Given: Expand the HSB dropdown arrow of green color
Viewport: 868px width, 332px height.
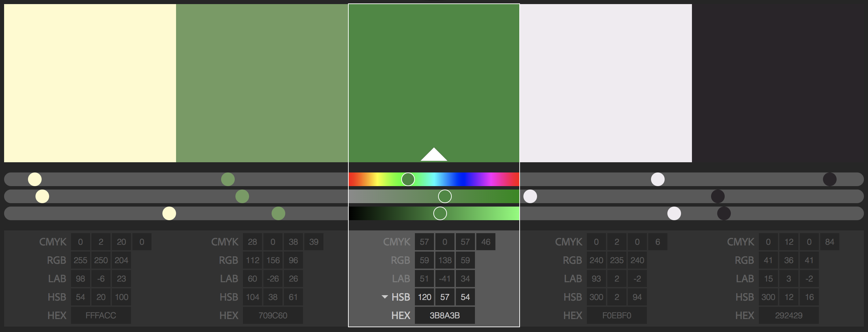Looking at the screenshot, I should point(385,297).
